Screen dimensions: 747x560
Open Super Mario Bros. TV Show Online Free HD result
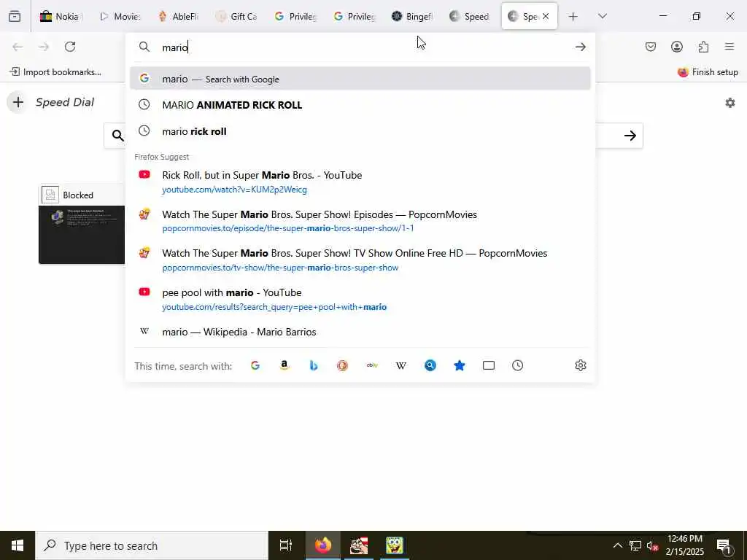click(x=360, y=260)
